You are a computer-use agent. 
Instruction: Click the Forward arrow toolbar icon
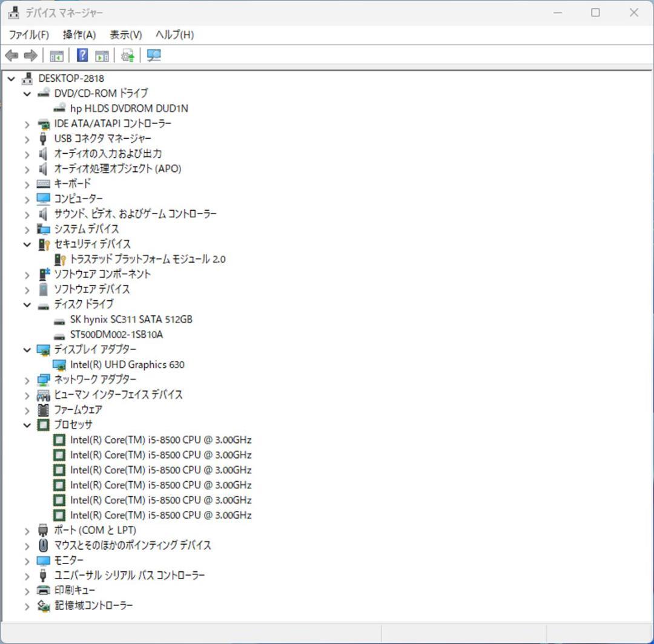30,56
